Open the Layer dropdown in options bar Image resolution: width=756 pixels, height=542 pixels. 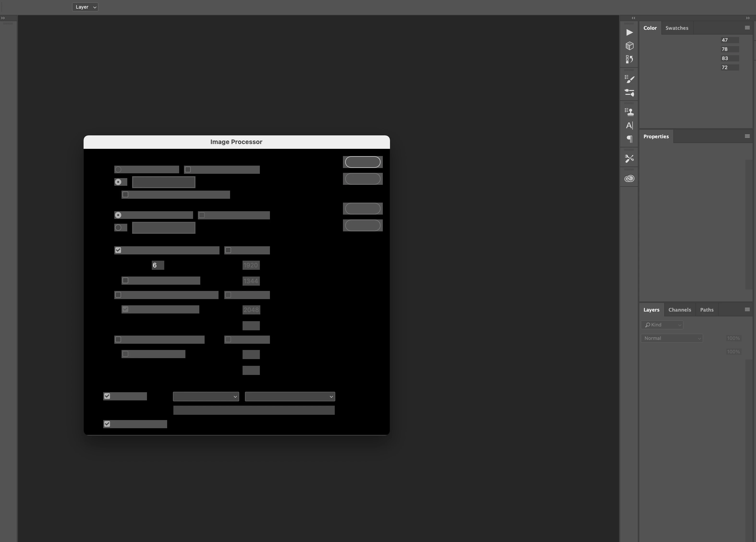click(x=85, y=7)
